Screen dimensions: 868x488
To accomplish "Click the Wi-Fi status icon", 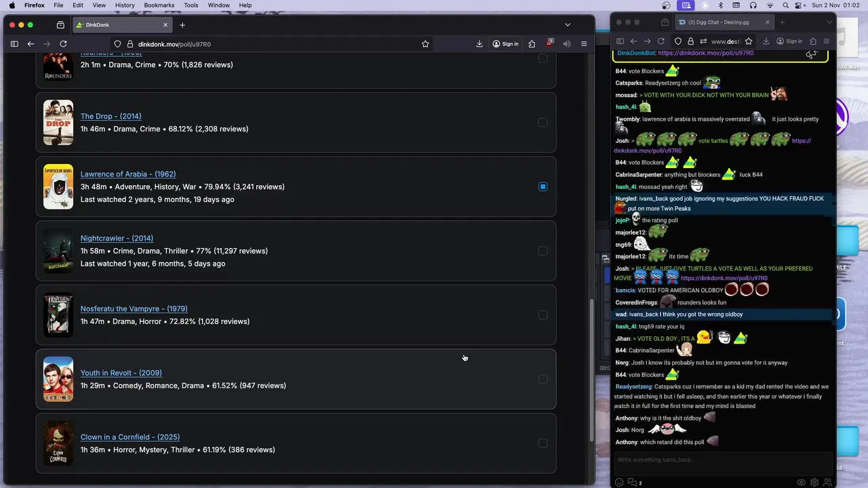I will point(770,5).
